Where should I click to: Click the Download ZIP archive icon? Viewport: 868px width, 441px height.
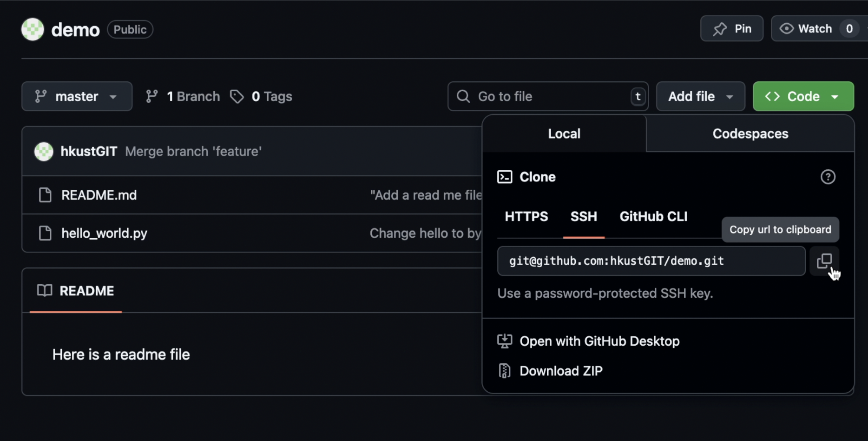(505, 370)
